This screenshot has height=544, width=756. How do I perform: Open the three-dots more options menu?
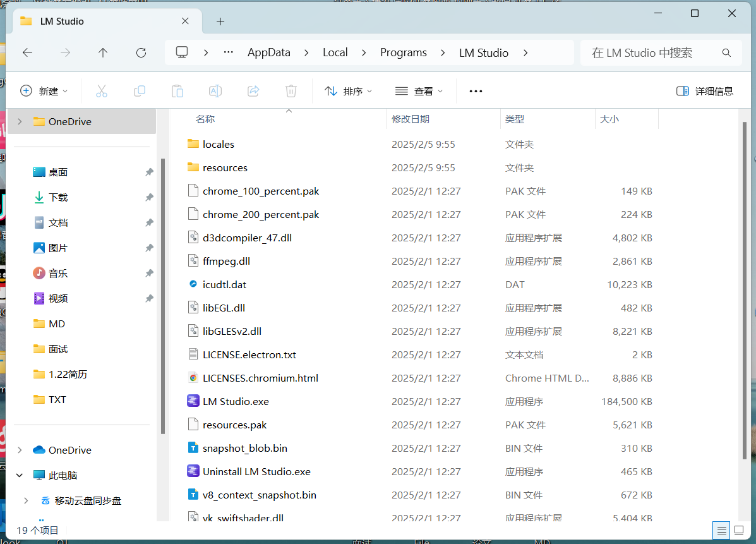tap(476, 91)
